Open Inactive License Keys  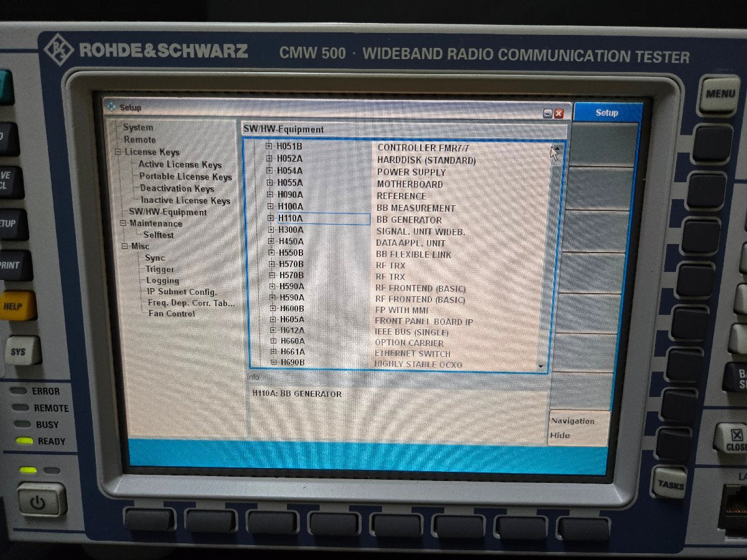pos(185,200)
